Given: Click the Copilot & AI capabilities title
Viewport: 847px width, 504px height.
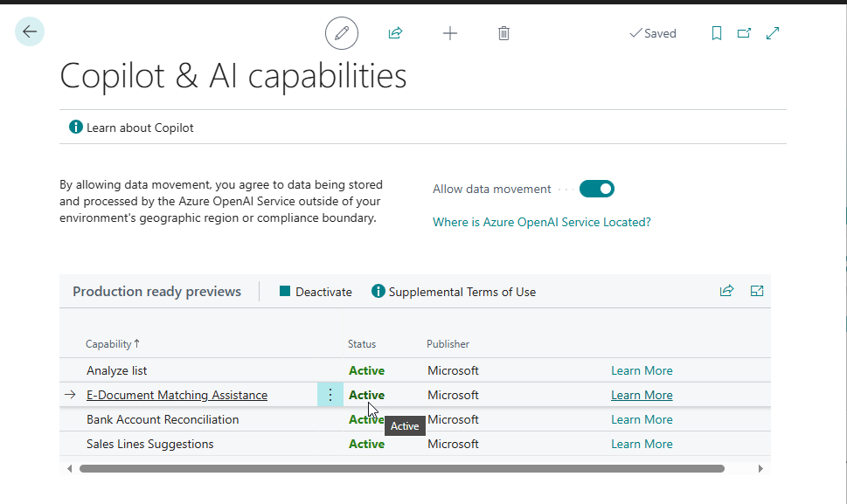Looking at the screenshot, I should click(233, 75).
